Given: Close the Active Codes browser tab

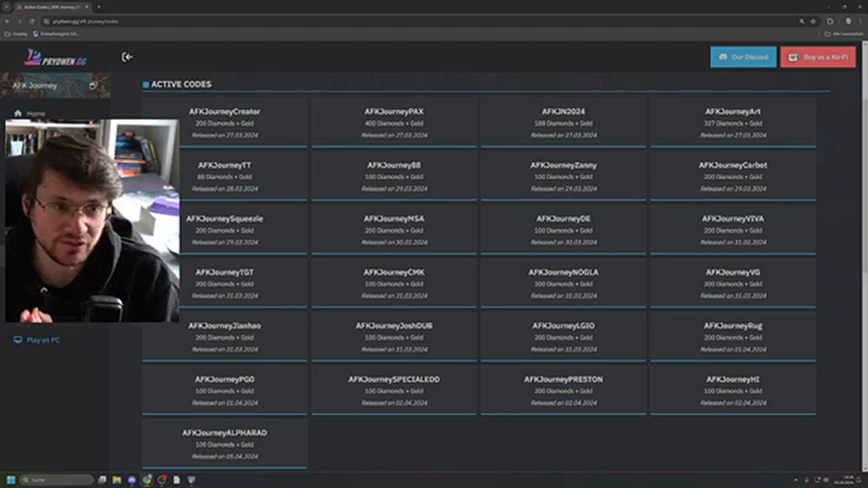Looking at the screenshot, I should point(87,7).
